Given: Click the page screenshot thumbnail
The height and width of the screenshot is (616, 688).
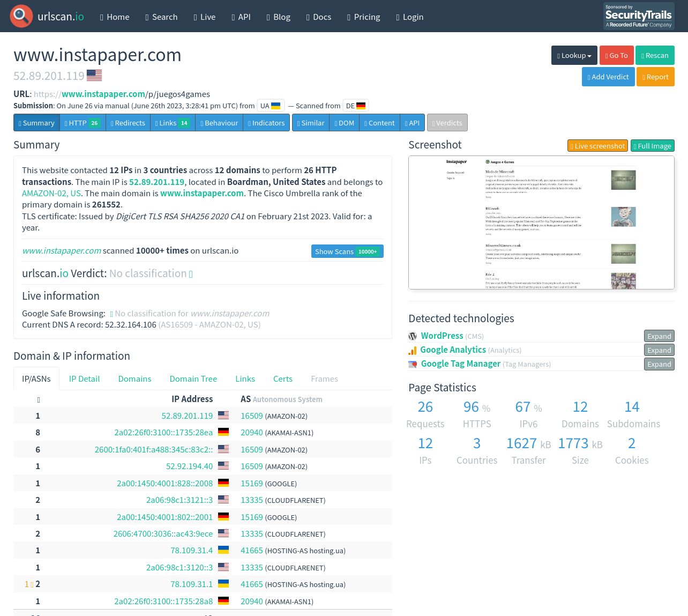Looking at the screenshot, I should point(541,222).
